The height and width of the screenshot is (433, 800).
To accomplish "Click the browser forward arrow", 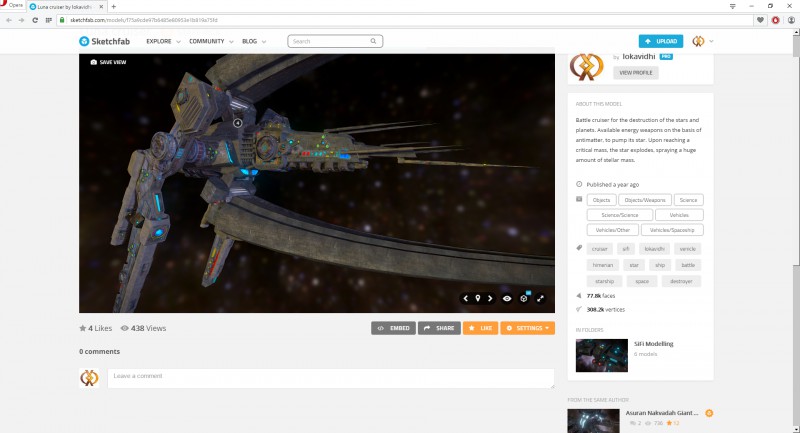I will [21, 20].
